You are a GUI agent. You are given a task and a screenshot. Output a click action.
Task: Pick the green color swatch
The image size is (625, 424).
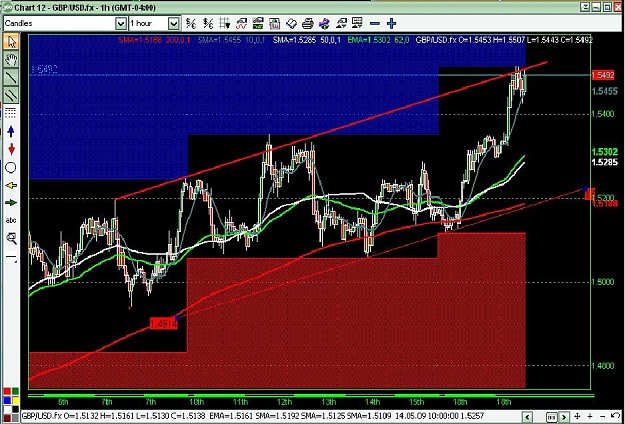click(15, 391)
